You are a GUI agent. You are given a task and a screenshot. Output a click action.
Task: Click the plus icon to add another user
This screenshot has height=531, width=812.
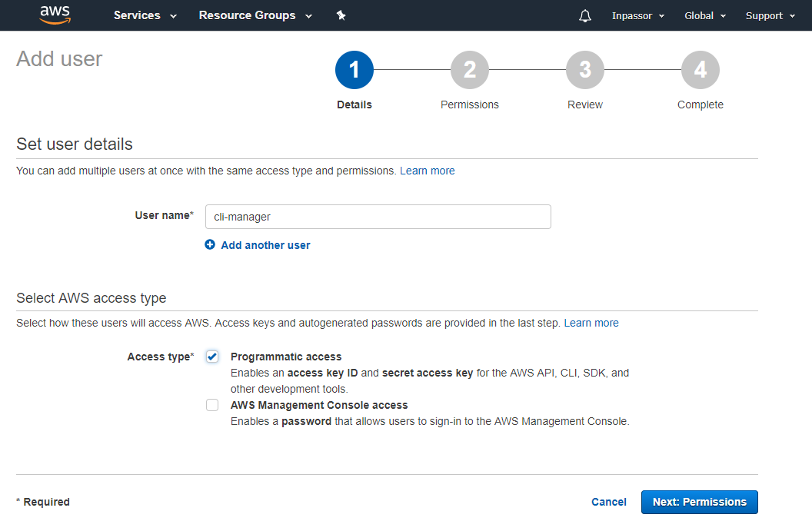pos(210,245)
